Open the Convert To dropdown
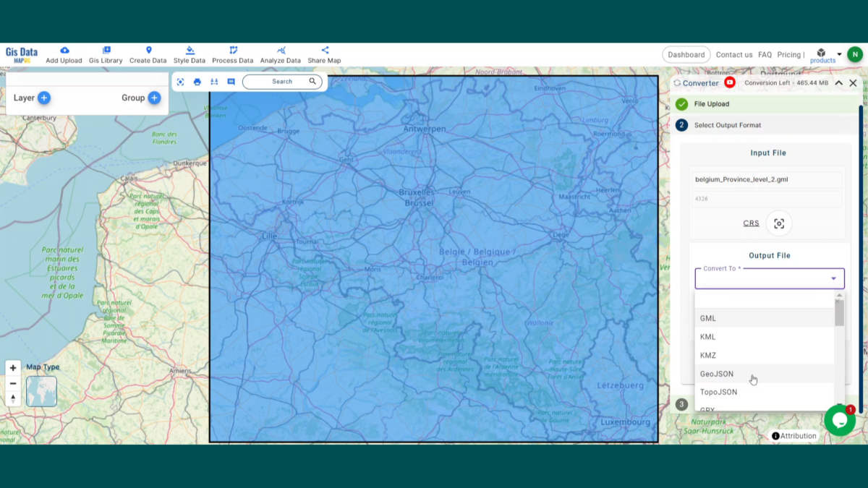 [769, 278]
